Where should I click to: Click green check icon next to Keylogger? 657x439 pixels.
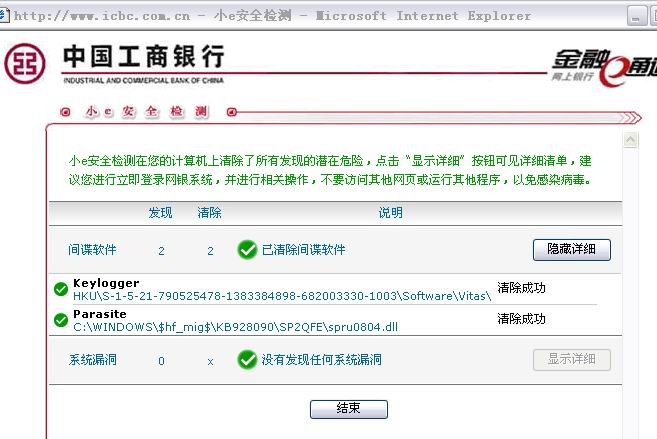click(x=61, y=289)
